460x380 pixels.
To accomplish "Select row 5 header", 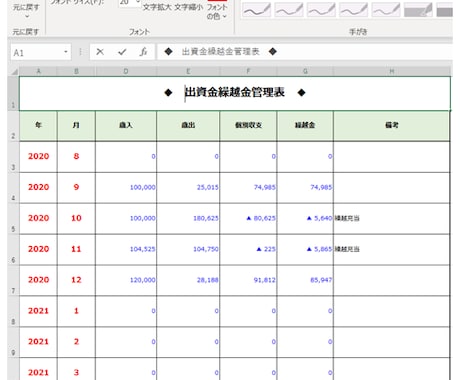I will pos(13,219).
